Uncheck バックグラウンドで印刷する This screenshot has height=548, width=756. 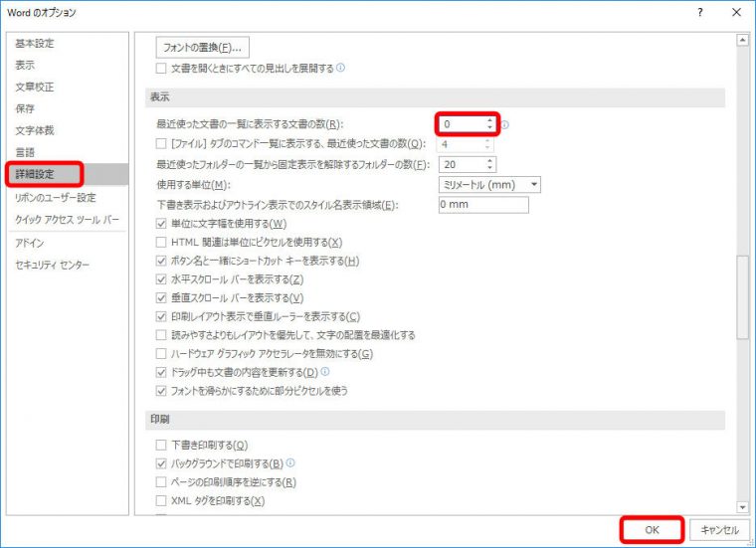tap(161, 463)
